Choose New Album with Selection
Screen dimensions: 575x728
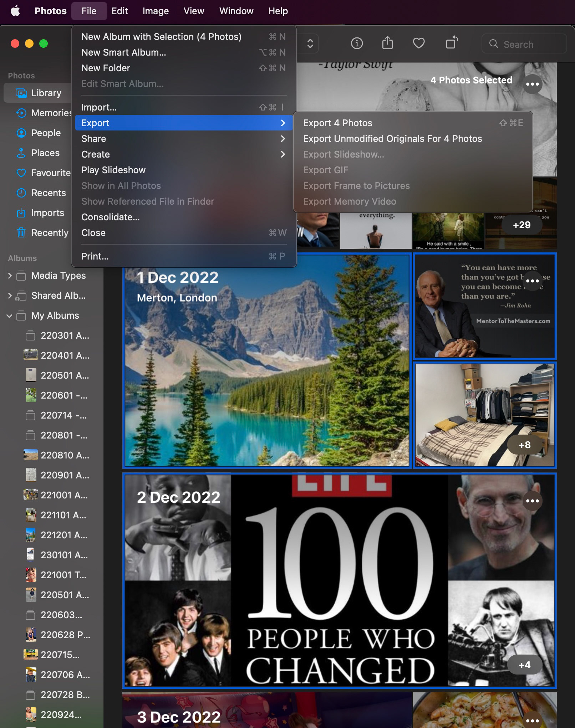coord(184,37)
